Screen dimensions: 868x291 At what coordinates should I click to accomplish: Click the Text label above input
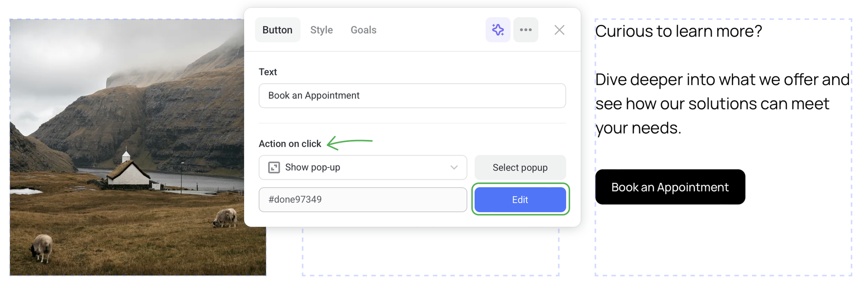pyautogui.click(x=268, y=72)
